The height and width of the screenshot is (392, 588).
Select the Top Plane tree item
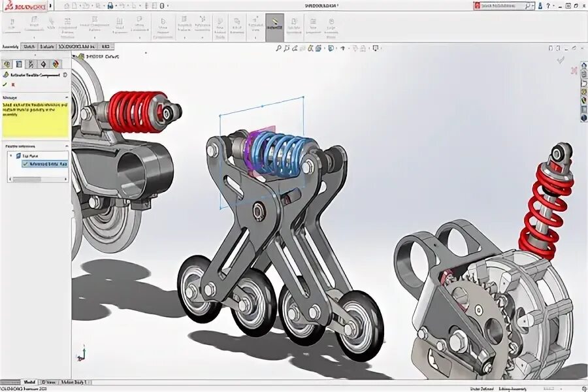(27, 155)
